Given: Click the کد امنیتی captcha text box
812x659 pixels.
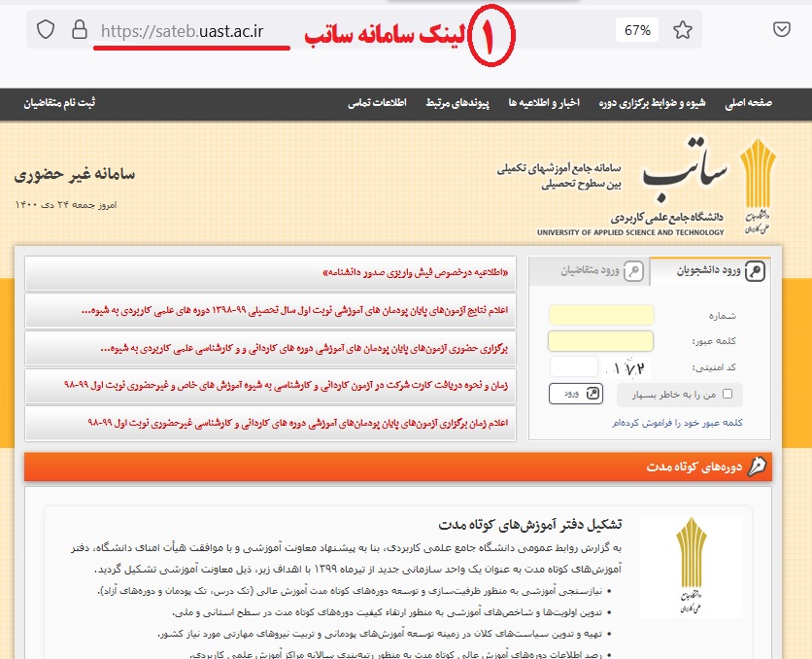Looking at the screenshot, I should coord(573,367).
